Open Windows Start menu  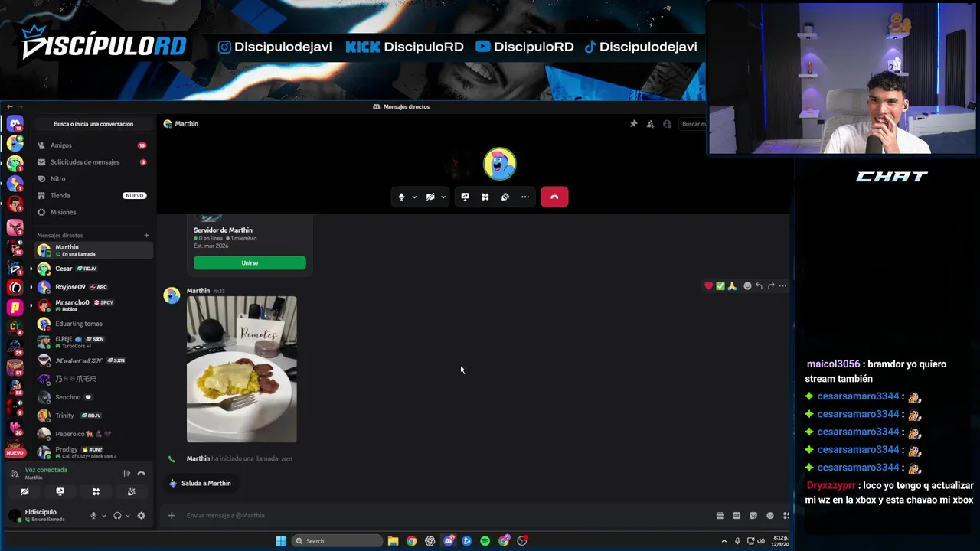coord(281,541)
